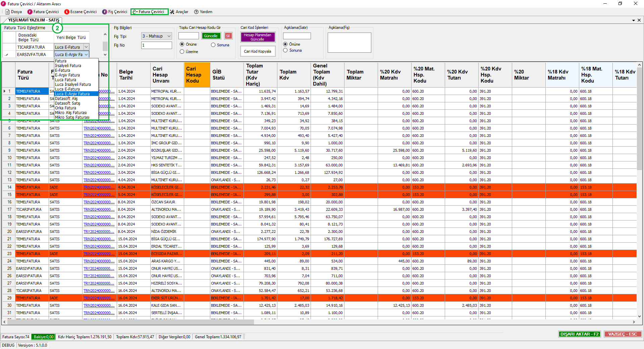Click the grid's horizontal scrollbar thumb
Screen dimensions: 644x349
pyautogui.click(x=131, y=322)
